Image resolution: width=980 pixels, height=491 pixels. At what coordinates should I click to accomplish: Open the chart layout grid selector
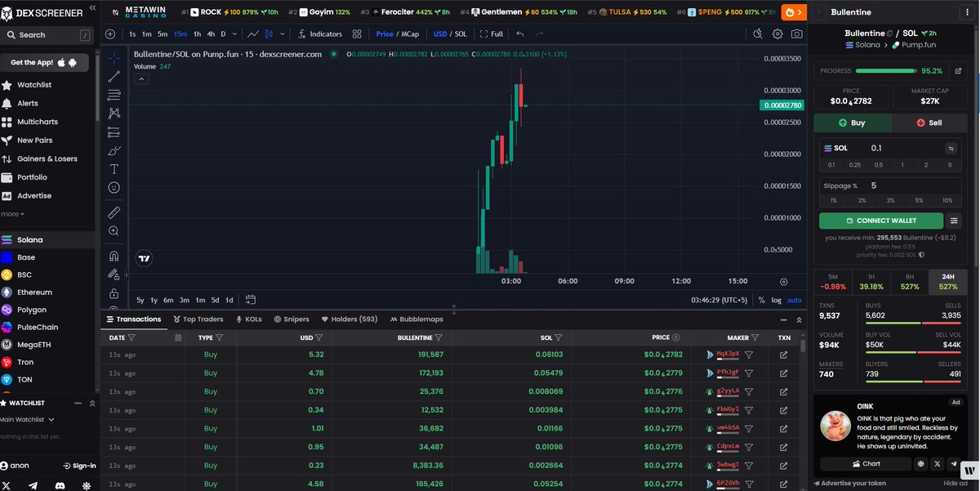(x=357, y=34)
